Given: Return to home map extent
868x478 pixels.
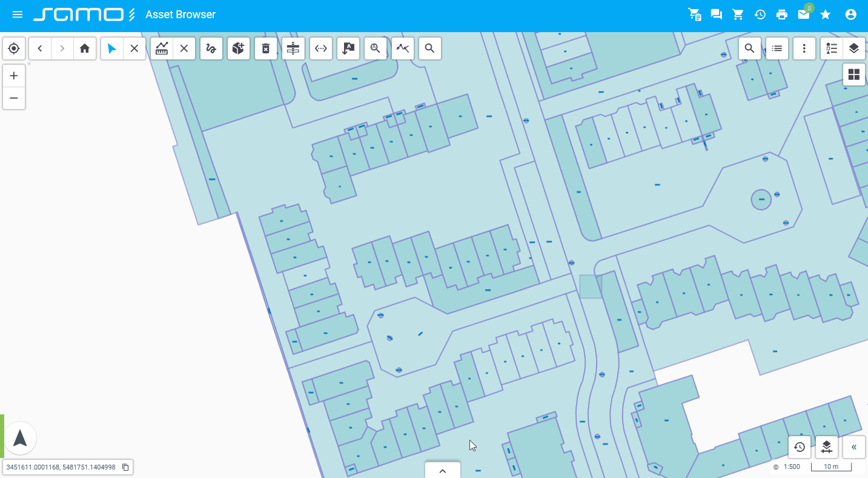Looking at the screenshot, I should [x=85, y=48].
